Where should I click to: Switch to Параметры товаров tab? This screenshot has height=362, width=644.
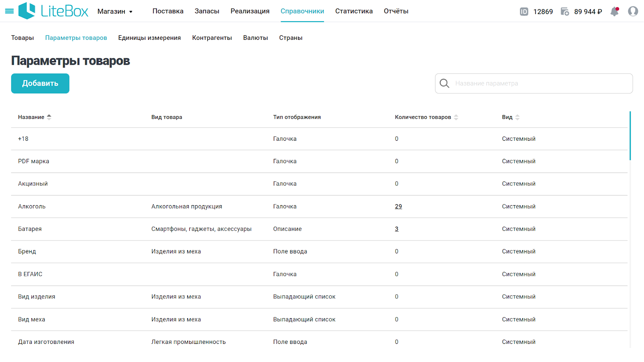[76, 38]
